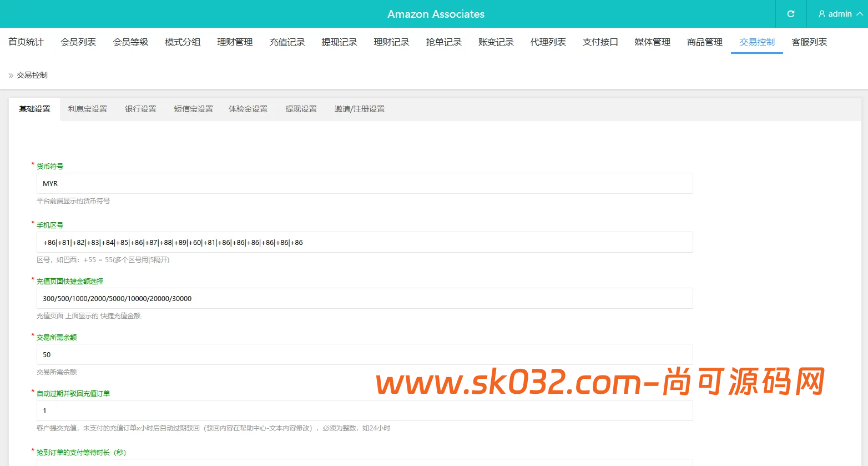Click the 手机区号 phone code input field

point(364,242)
